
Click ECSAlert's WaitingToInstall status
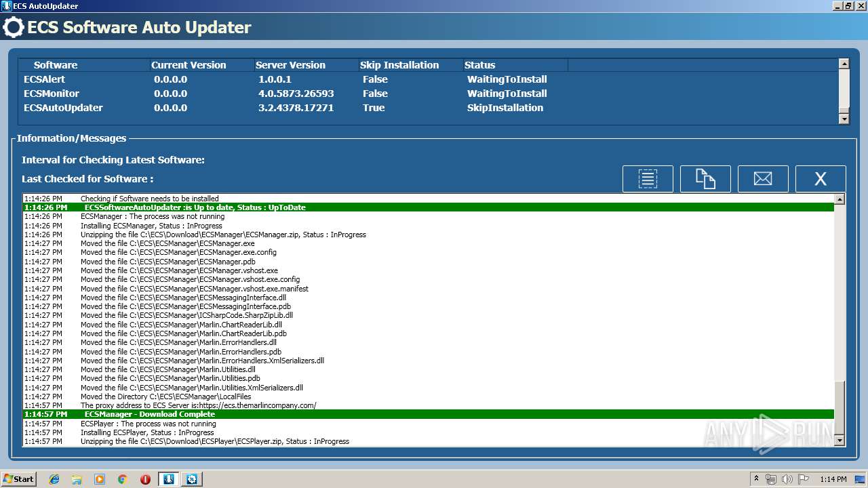tap(507, 79)
